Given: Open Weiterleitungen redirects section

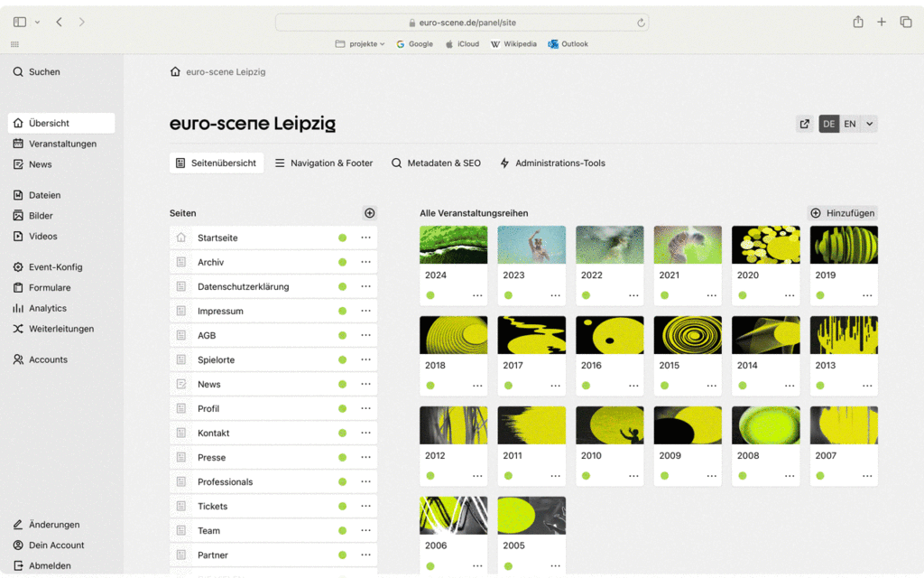Looking at the screenshot, I should coord(60,329).
